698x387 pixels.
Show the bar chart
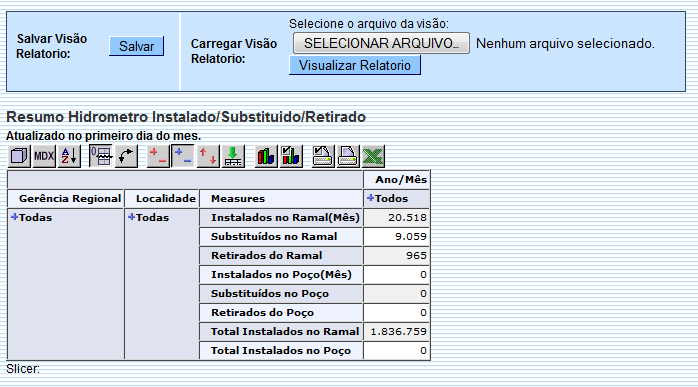tap(266, 156)
